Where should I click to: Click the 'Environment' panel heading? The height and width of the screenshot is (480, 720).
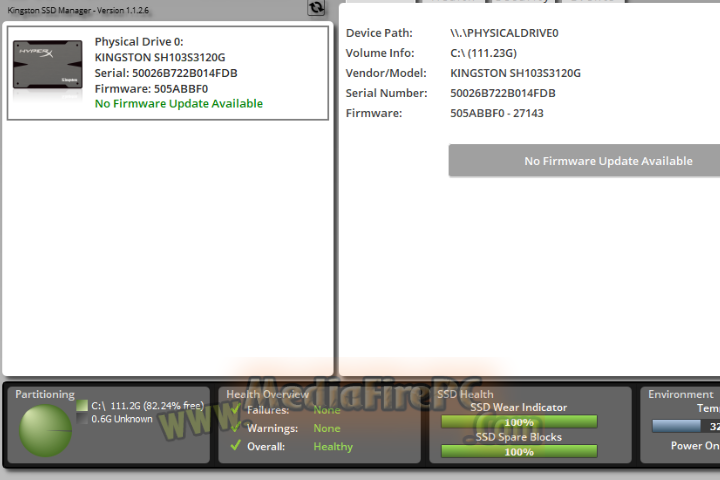point(681,394)
